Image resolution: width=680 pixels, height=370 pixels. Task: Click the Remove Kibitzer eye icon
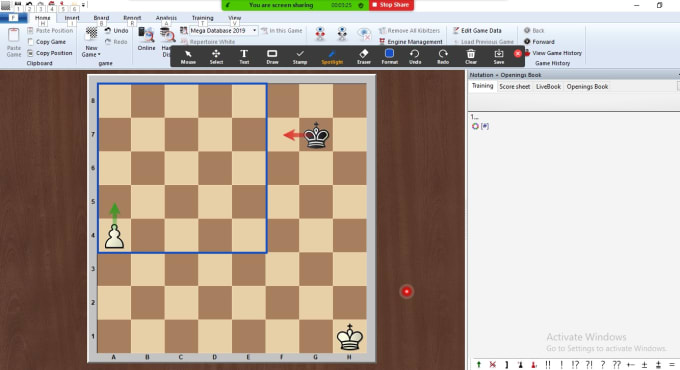coord(364,33)
